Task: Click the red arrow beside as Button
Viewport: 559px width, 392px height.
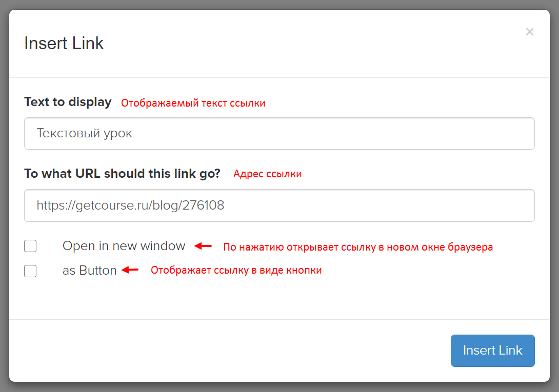Action: click(x=130, y=270)
